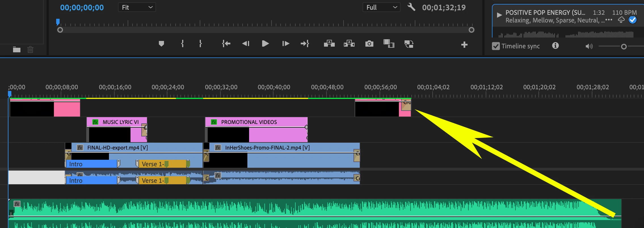Step back one frame
Screen dimensions: 644x228
tap(246, 43)
